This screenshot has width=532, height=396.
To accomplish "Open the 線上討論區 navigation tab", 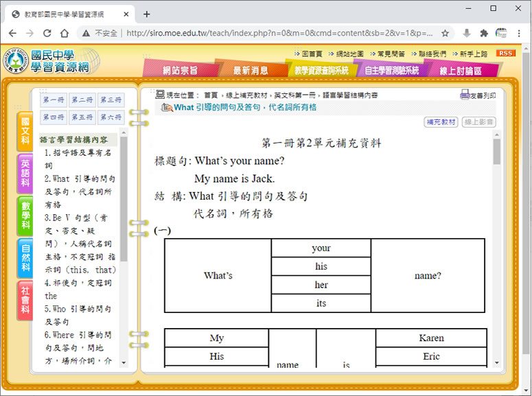I will pos(459,70).
